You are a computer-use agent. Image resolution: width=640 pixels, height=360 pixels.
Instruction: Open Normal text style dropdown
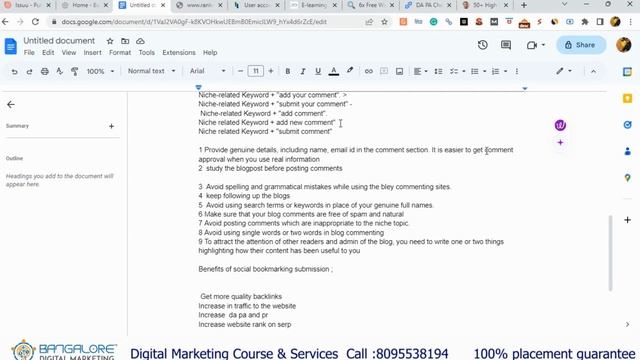tap(151, 71)
